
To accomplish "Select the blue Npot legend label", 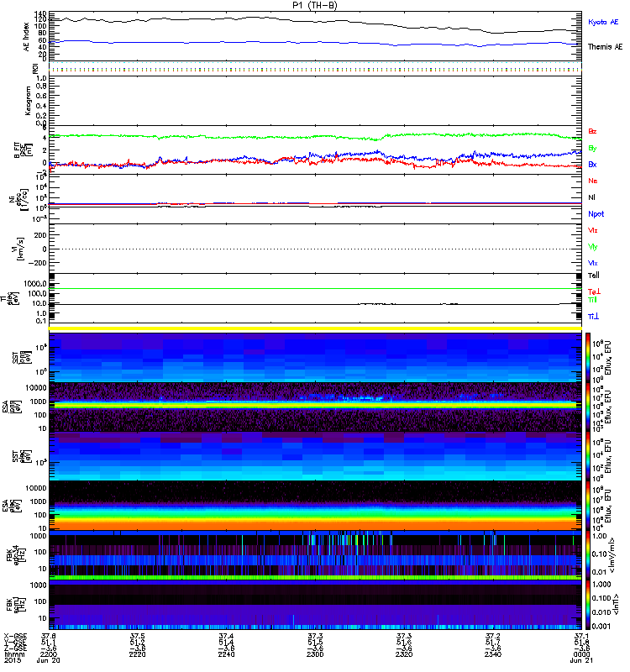I will point(596,214).
